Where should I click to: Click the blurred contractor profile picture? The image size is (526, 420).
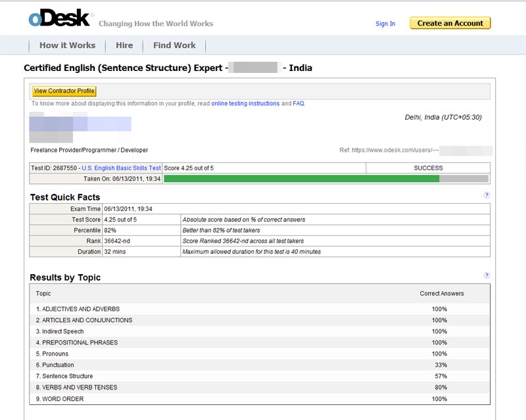(x=80, y=128)
